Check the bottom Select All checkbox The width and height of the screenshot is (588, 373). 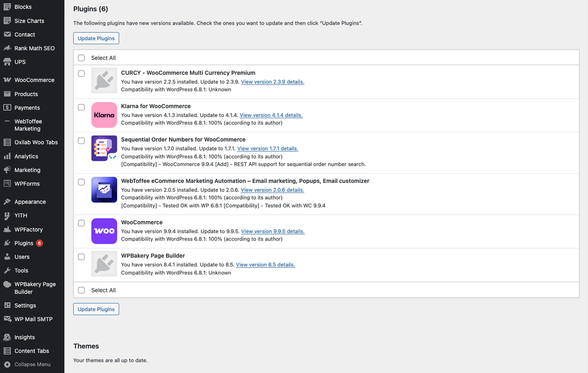point(81,290)
